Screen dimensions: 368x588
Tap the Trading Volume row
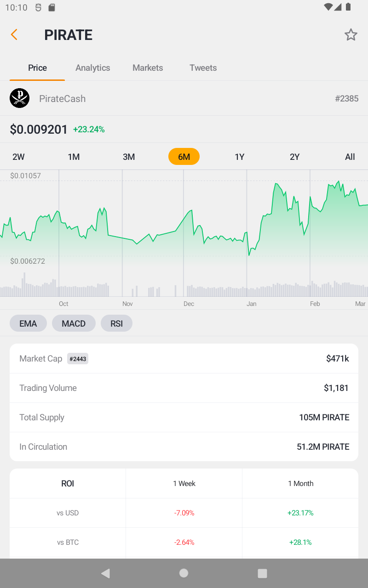[184, 388]
